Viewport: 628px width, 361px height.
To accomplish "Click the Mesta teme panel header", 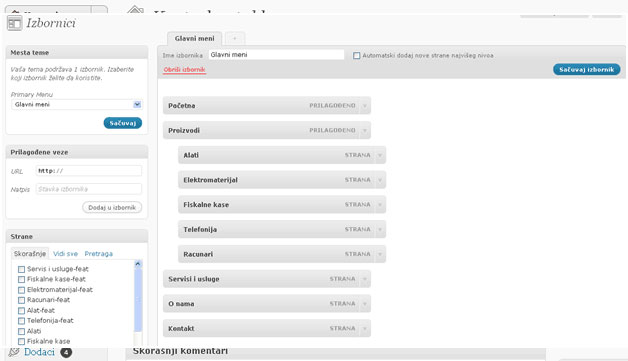I will 76,52.
